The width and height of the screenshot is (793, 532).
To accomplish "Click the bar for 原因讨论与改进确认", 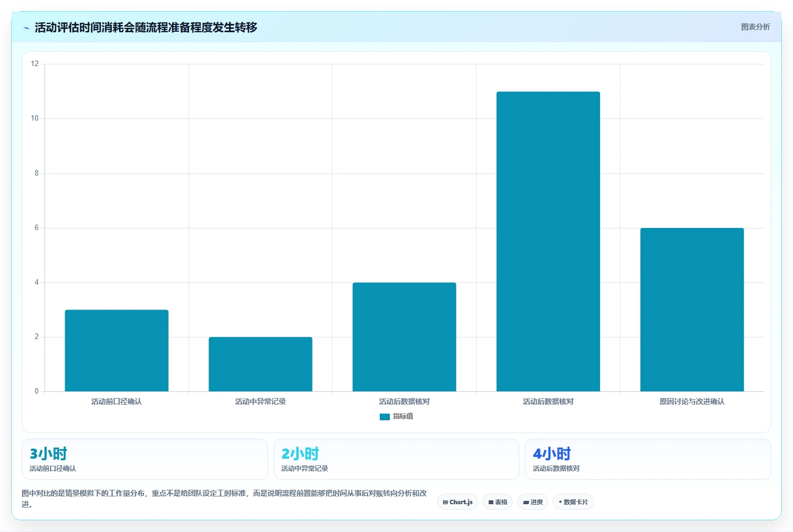I will point(692,310).
